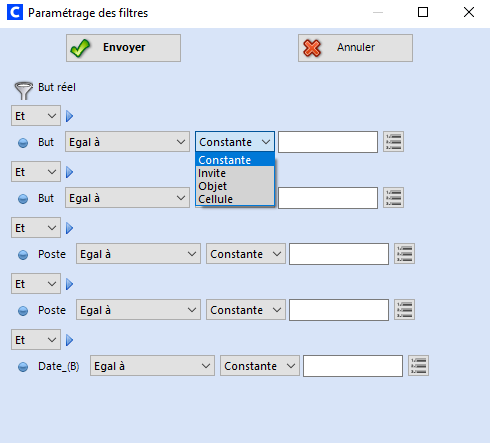Open value list icon beside Date_(B) field
490x443 pixels.
coord(418,366)
